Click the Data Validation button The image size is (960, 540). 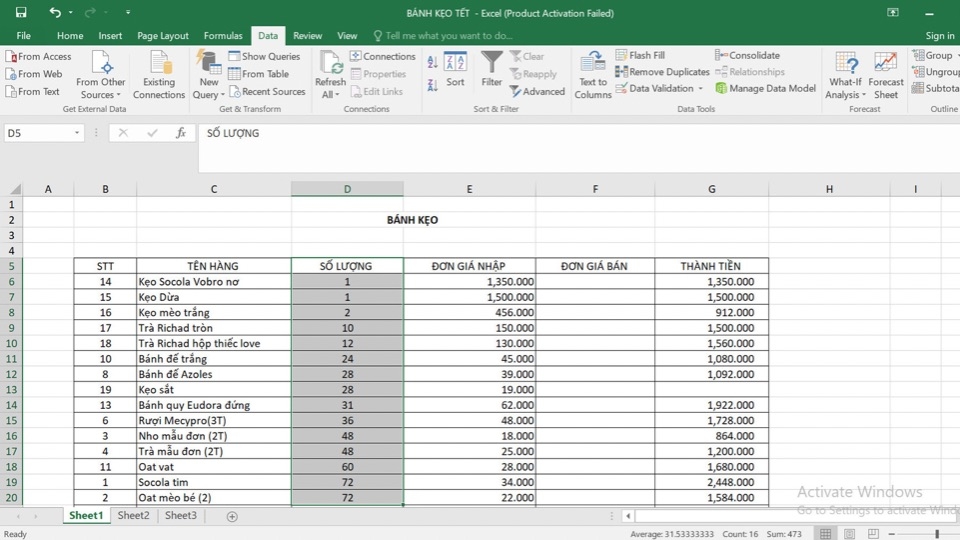654,88
